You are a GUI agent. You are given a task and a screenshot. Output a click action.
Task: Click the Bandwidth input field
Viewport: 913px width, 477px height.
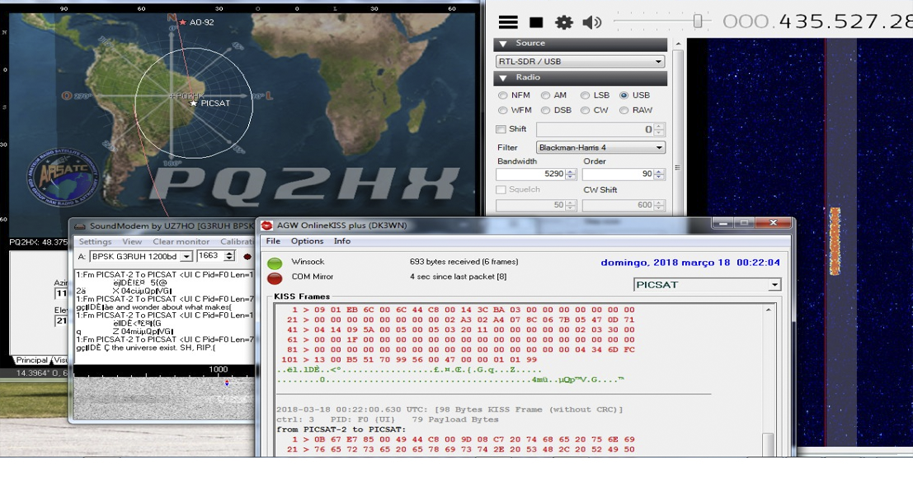coord(531,174)
